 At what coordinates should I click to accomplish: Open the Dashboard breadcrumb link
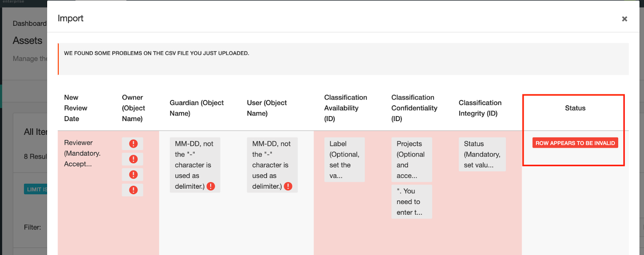click(29, 23)
